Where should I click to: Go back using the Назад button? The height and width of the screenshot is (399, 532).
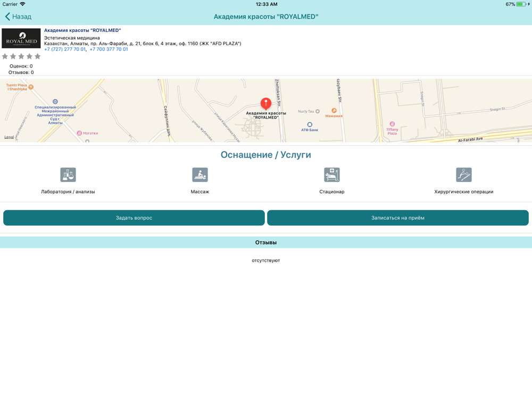pyautogui.click(x=18, y=16)
